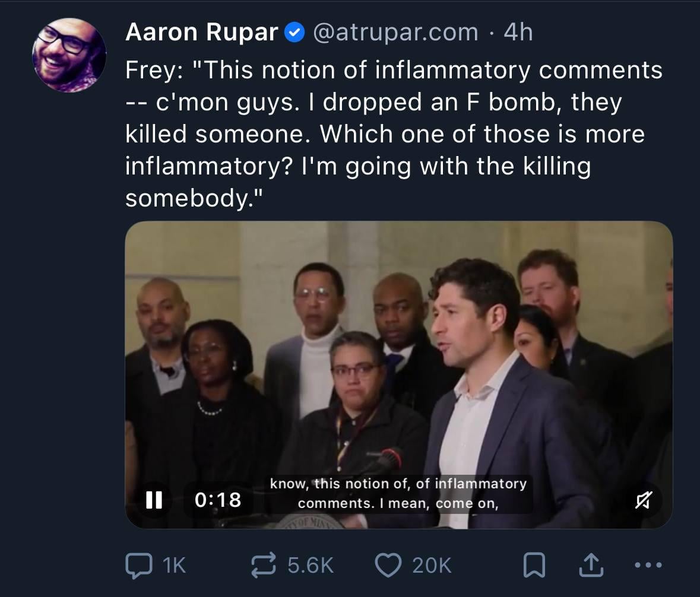Like the post with the heart icon

click(388, 565)
